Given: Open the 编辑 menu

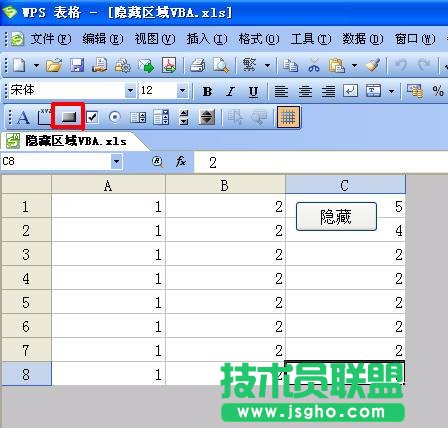Looking at the screenshot, I should click(x=103, y=39).
